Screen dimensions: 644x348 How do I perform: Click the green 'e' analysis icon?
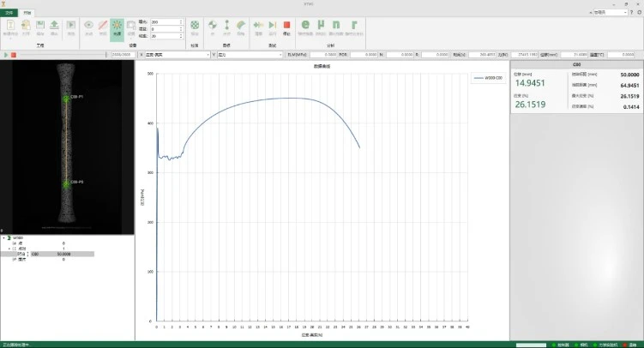point(305,25)
